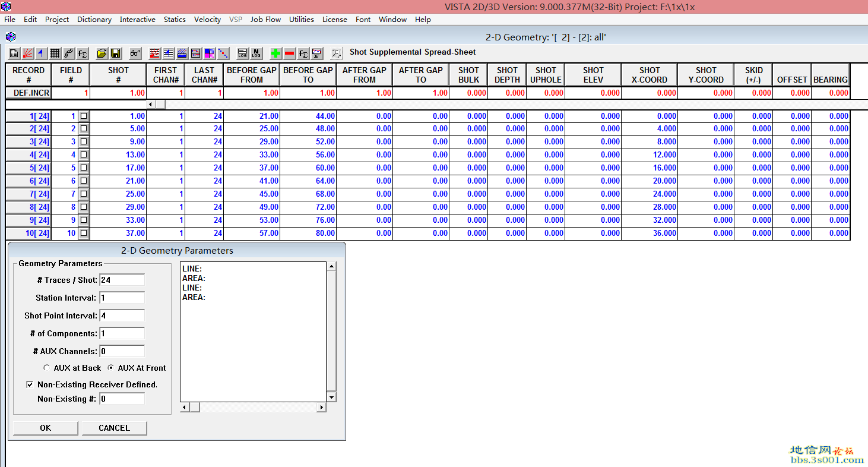Open the File menu

pyautogui.click(x=9, y=20)
